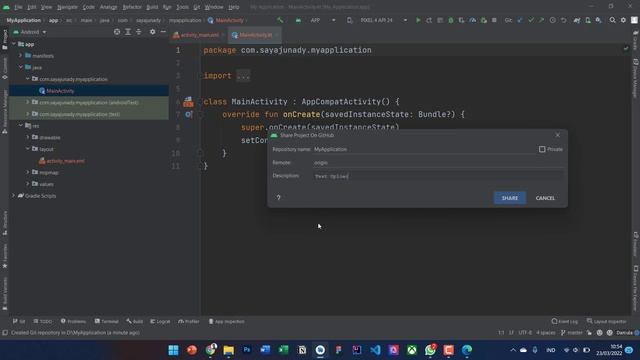
Task: Click the Git history clock icon
Action: (552, 20)
